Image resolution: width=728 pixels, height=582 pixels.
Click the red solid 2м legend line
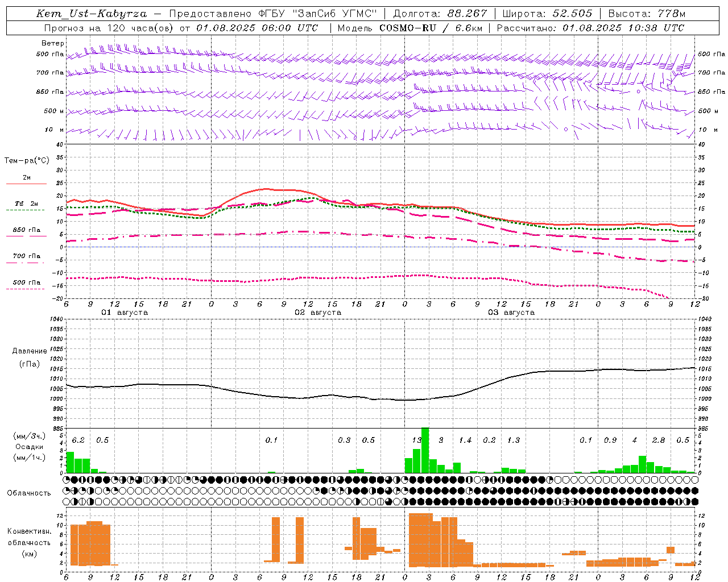pyautogui.click(x=26, y=184)
